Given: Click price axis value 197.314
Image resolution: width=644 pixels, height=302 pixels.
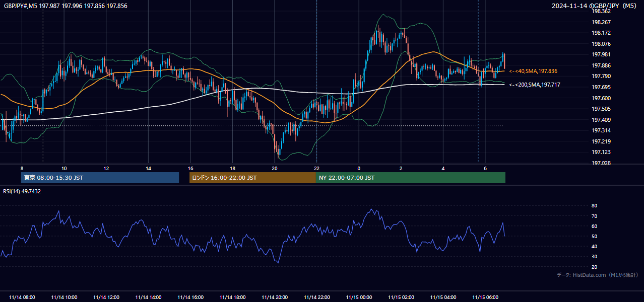Looking at the screenshot, I should (601, 130).
